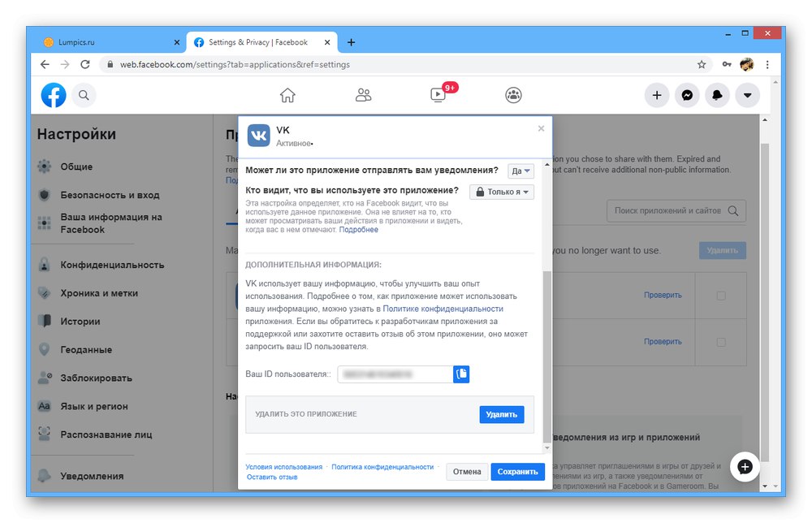Screen dimensions: 812x523
Task: Click the Create plus button in header
Action: 657,95
